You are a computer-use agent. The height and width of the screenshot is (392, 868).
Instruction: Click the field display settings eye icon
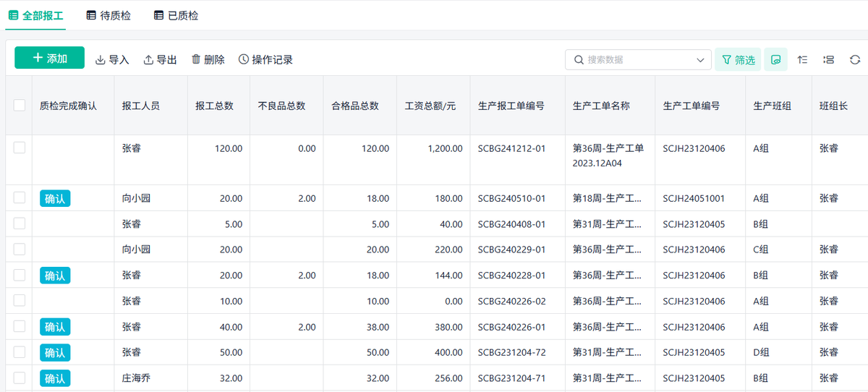(775, 59)
